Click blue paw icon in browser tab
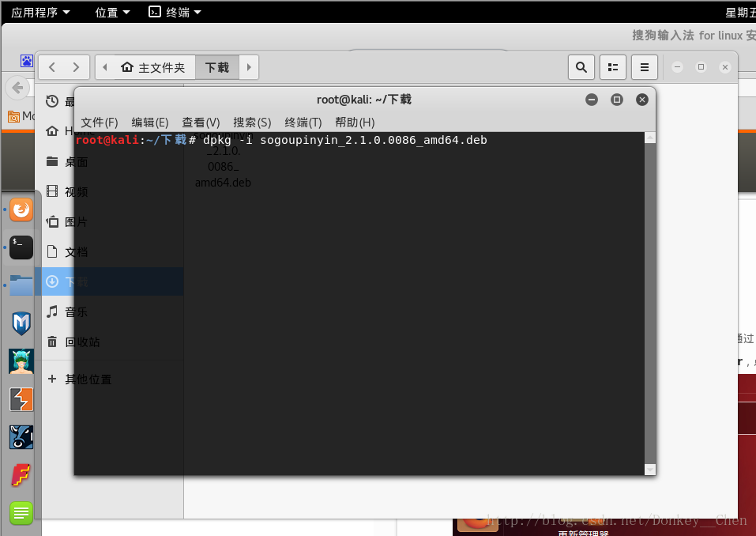Viewport: 756px width, 536px height. pyautogui.click(x=27, y=61)
